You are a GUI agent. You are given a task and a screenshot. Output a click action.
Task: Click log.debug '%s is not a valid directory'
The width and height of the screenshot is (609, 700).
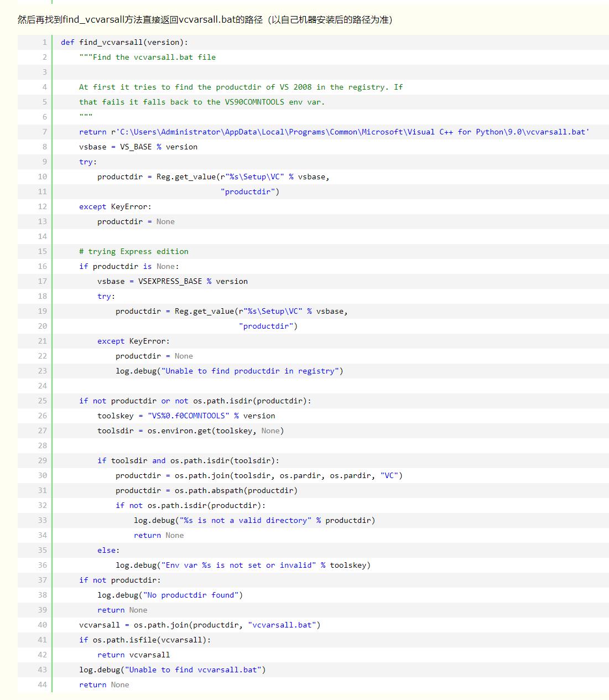(x=254, y=520)
